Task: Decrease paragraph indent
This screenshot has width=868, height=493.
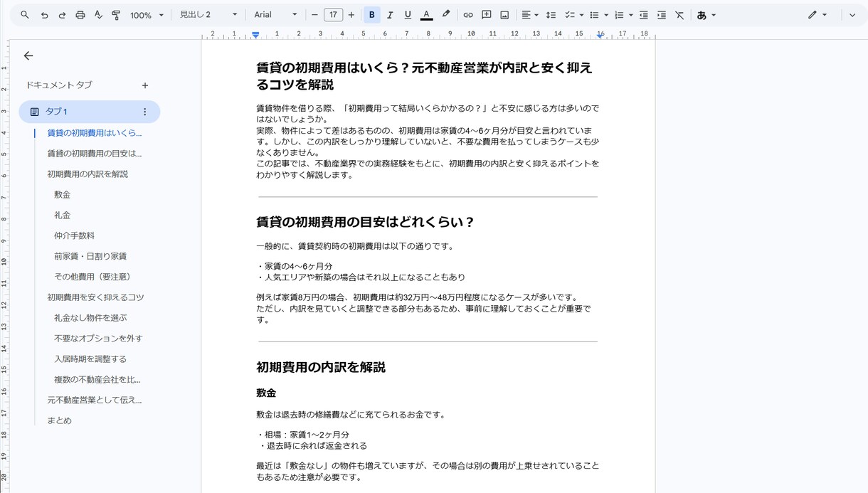Action: tap(644, 15)
